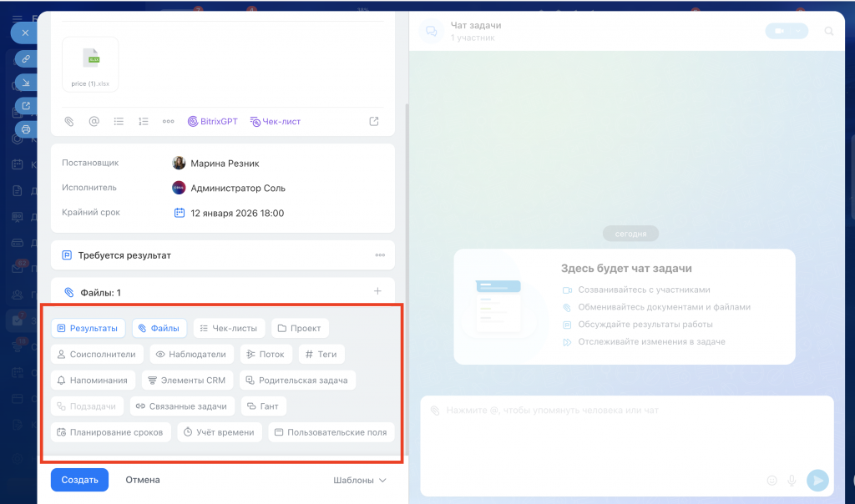Expand the description editor to full view
Viewport: 855px width, 504px height.
click(374, 121)
